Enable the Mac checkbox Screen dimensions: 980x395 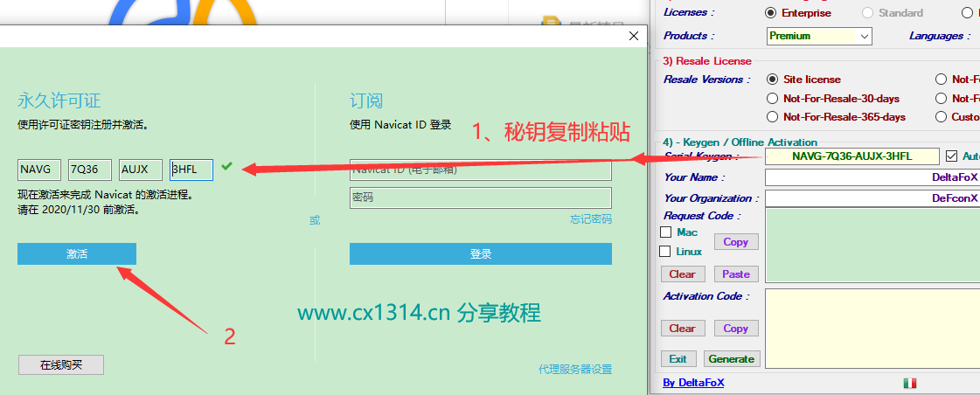(x=666, y=232)
